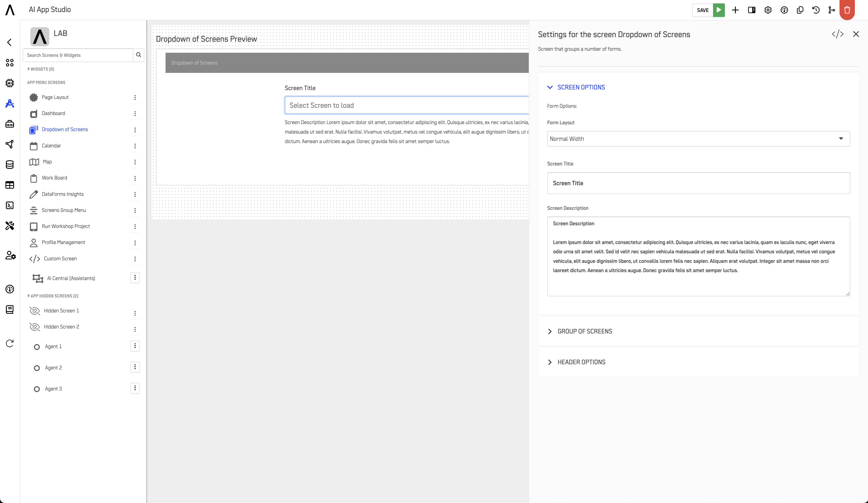Click the tools/wrench icon in the left rail
Screen dimensions: 868x503
pos(9,226)
